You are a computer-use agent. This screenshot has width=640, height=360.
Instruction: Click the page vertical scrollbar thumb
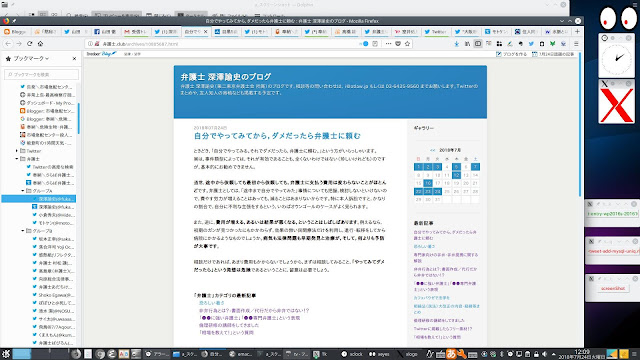point(580,124)
